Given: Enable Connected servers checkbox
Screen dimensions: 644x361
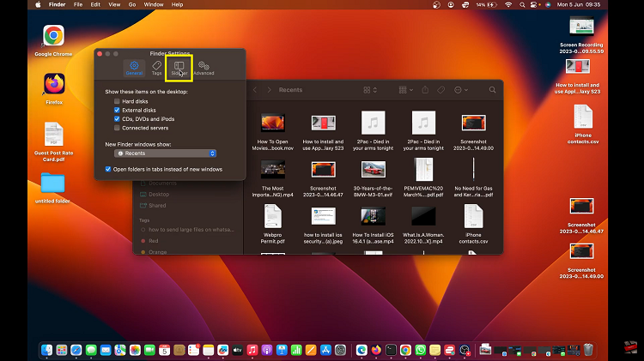Looking at the screenshot, I should [x=117, y=128].
